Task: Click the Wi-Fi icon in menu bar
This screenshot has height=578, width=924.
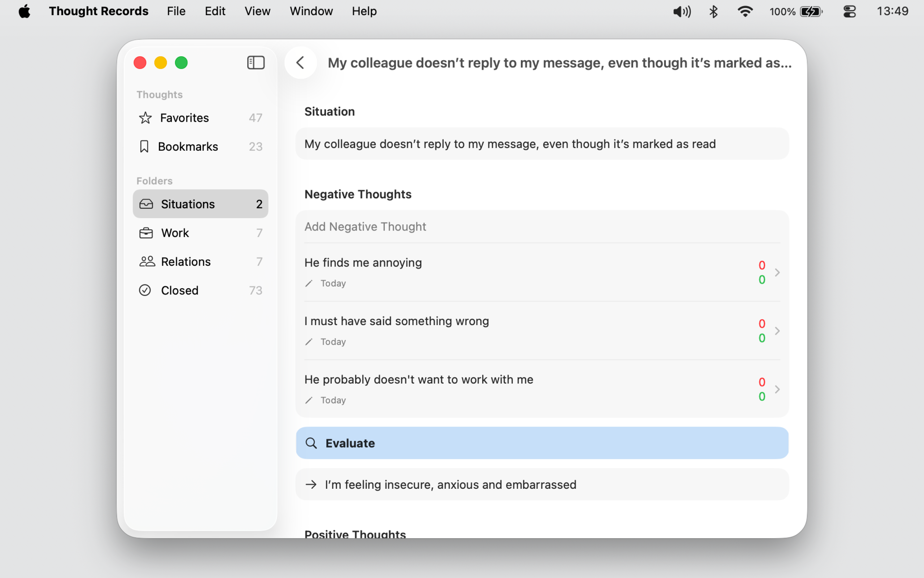Action: click(745, 12)
